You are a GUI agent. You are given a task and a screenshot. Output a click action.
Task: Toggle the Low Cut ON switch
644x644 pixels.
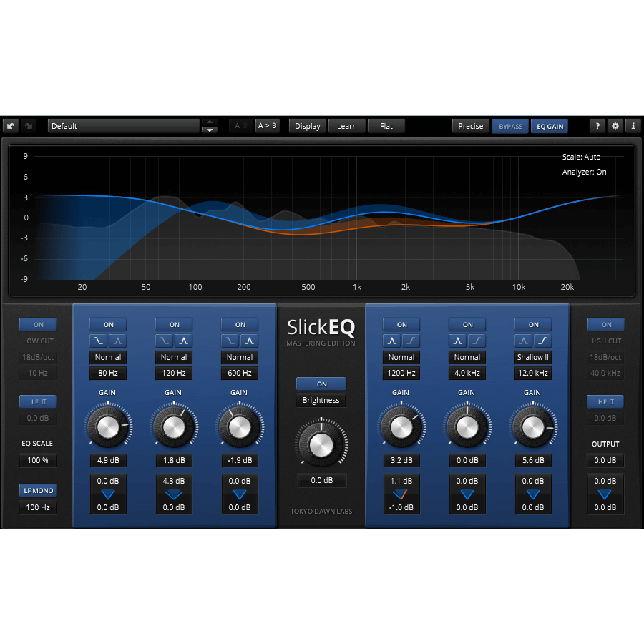(38, 324)
